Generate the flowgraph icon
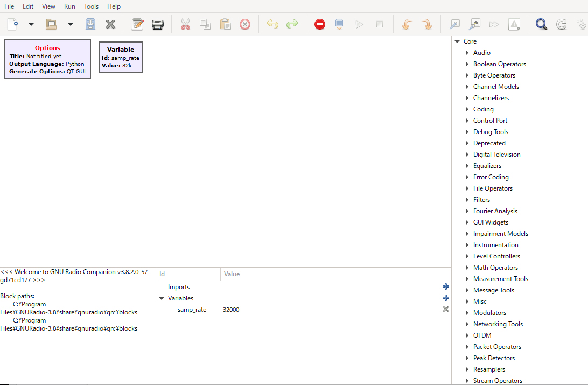This screenshot has width=588, height=385. coord(339,24)
